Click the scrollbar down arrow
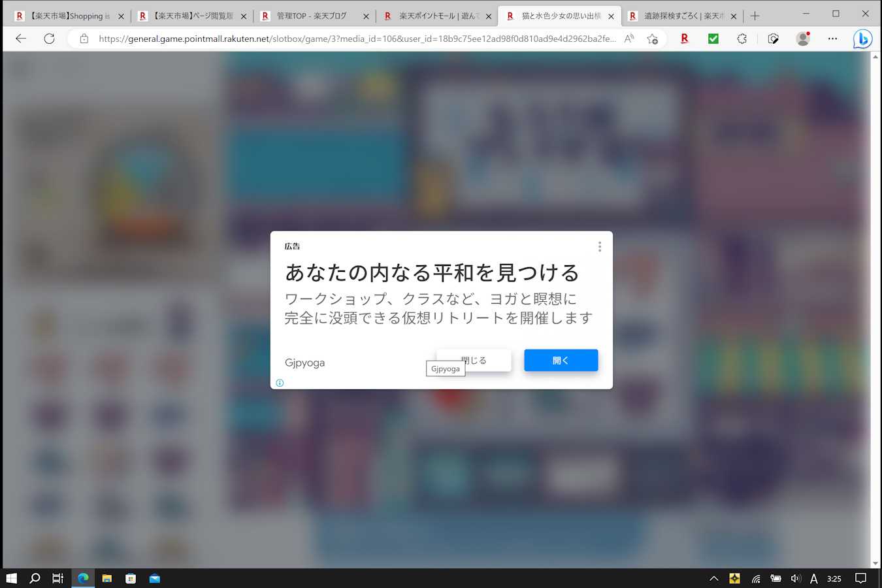Viewport: 882px width, 588px height. (x=875, y=563)
